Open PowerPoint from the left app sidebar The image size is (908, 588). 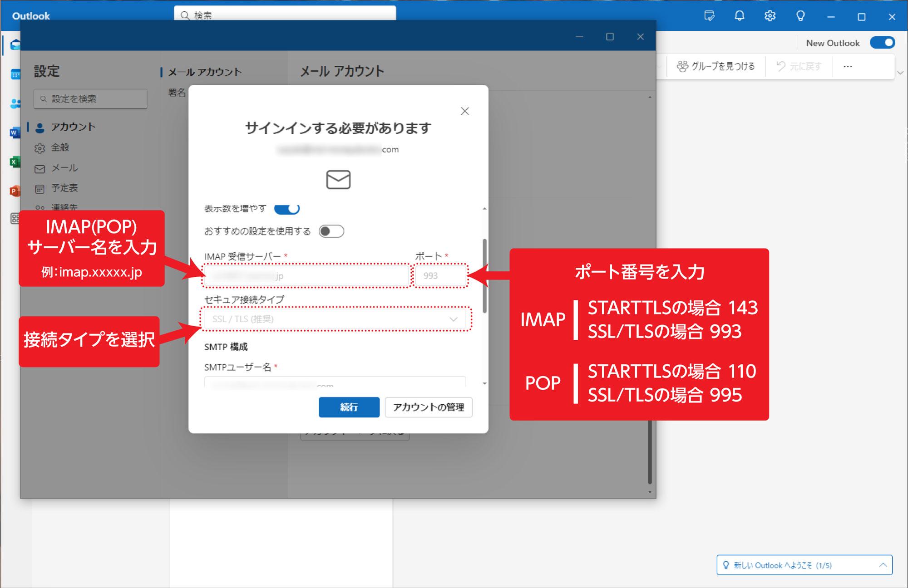pos(14,191)
